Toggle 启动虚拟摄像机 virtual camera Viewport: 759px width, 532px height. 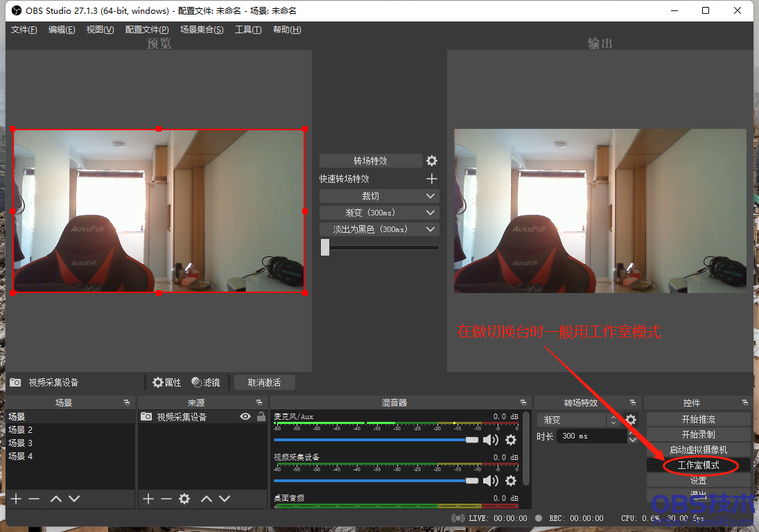[x=699, y=450]
